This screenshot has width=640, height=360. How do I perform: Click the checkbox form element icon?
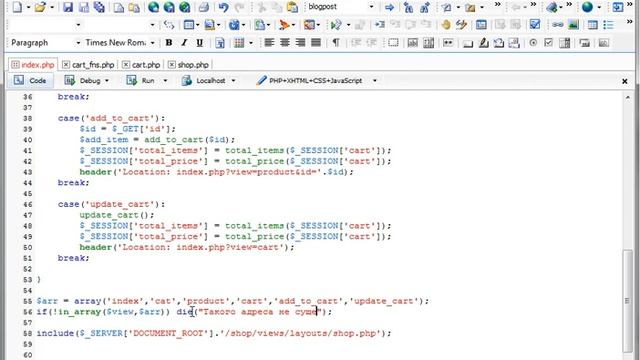[549, 42]
